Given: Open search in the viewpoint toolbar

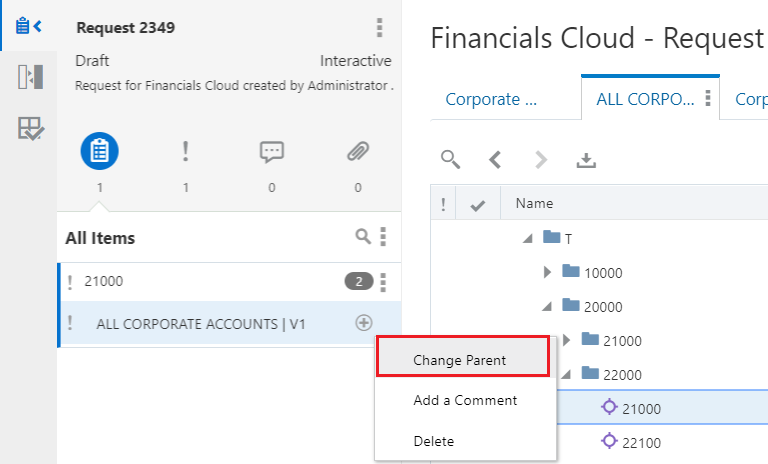Looking at the screenshot, I should (451, 160).
